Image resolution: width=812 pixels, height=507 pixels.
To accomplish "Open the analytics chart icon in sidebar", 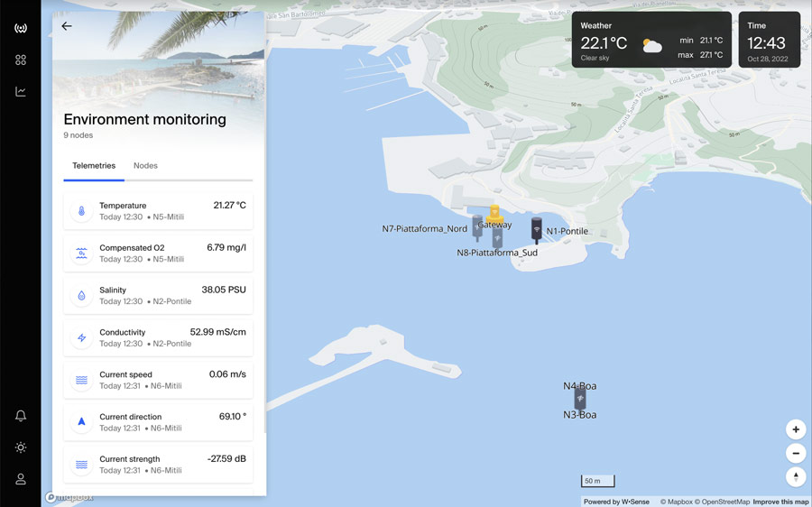I will [21, 92].
